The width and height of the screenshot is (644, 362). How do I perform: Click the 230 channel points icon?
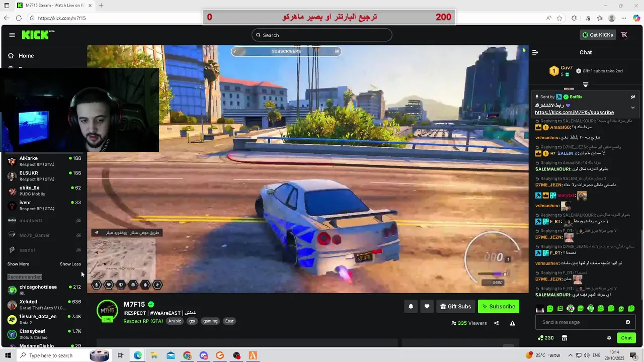pyautogui.click(x=546, y=338)
